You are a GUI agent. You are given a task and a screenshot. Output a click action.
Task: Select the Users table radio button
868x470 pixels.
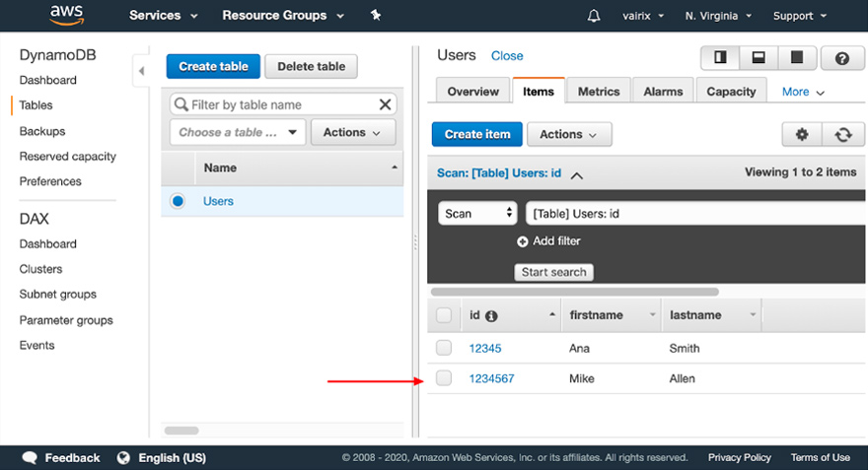click(x=178, y=201)
